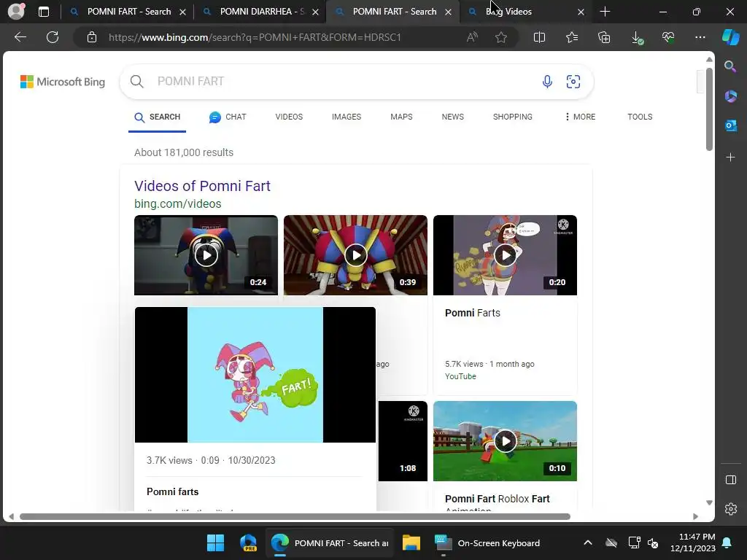Show hidden system tray icons chevron
This screenshot has height=560, width=747.
tap(588, 542)
